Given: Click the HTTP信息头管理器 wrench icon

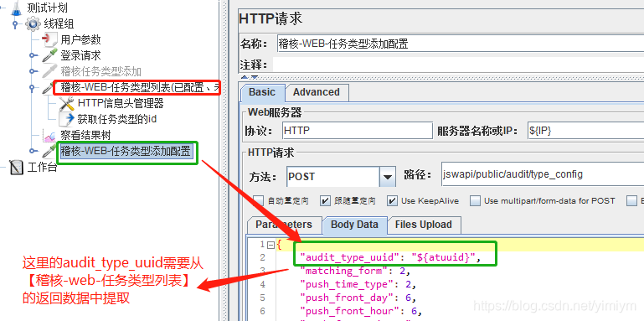Looking at the screenshot, I should click(66, 103).
